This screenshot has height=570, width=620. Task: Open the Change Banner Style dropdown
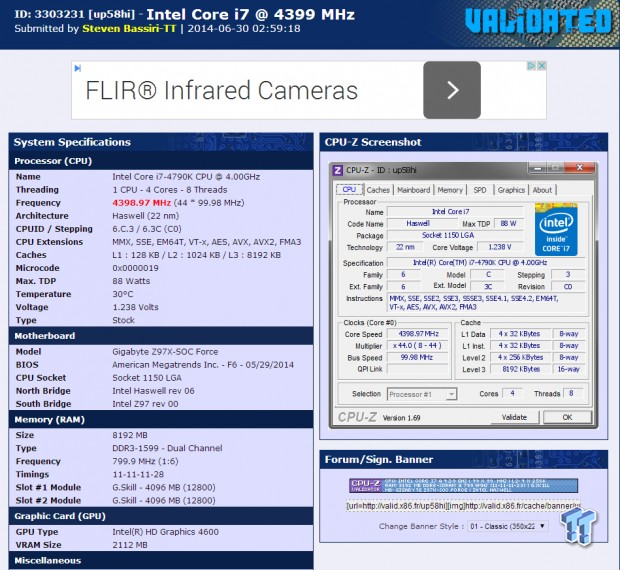508,526
